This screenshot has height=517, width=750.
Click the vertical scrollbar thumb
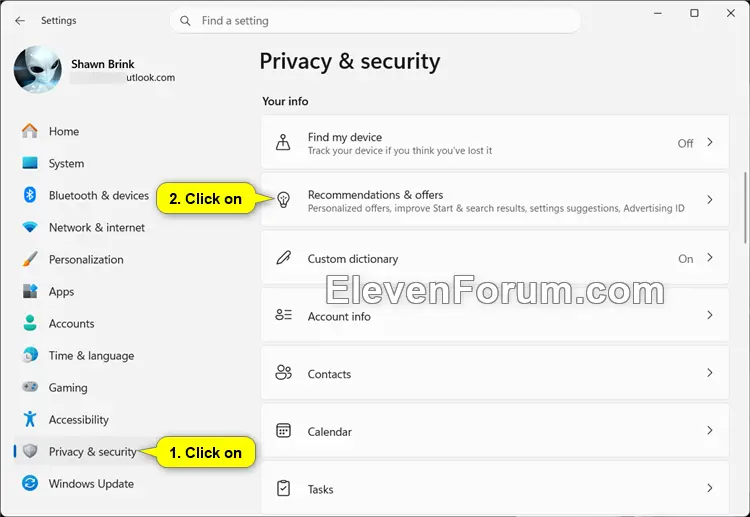click(x=745, y=208)
